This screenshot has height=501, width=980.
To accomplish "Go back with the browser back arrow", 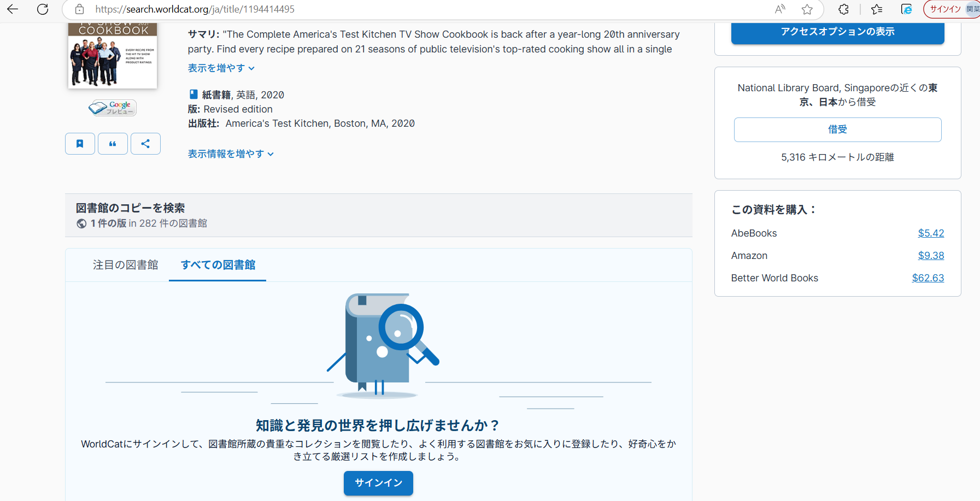I will coord(13,9).
